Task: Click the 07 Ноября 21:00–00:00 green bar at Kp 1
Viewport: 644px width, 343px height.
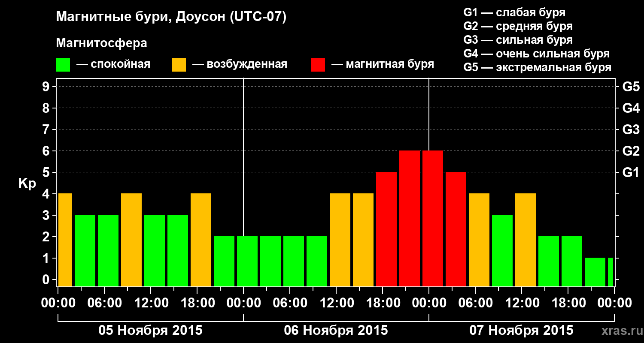Action: [595, 272]
